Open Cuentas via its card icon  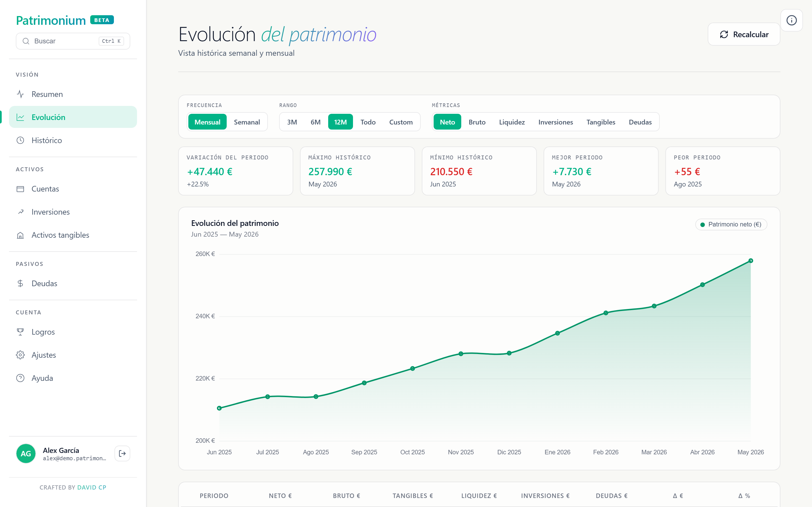point(21,189)
